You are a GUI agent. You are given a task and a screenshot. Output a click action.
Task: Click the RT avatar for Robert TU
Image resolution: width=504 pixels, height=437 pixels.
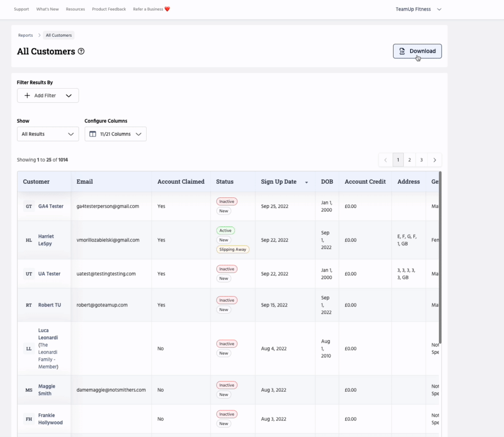tap(29, 305)
